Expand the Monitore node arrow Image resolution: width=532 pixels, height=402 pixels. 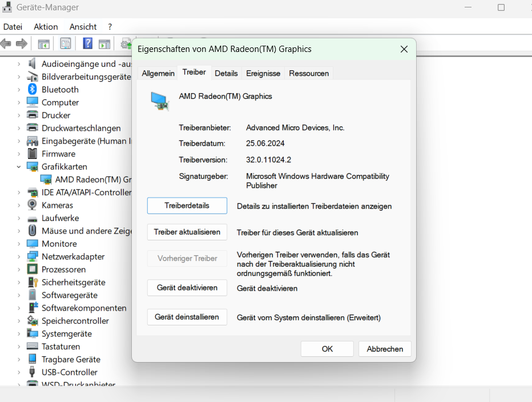19,244
